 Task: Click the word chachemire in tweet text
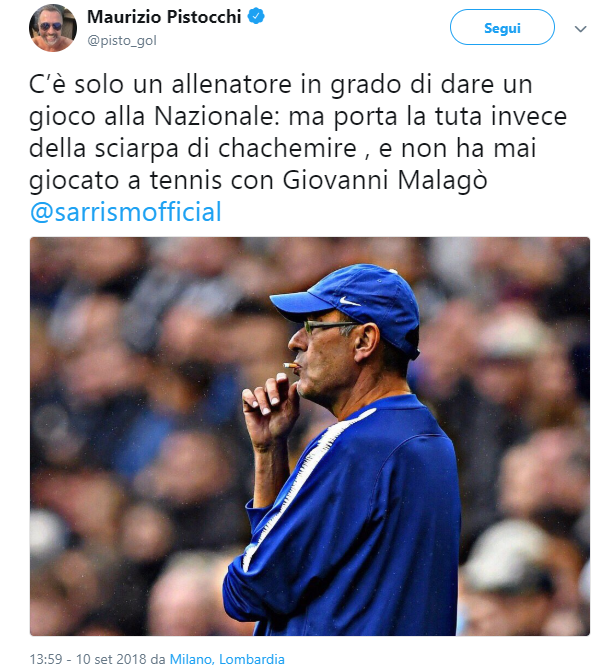[x=288, y=148]
